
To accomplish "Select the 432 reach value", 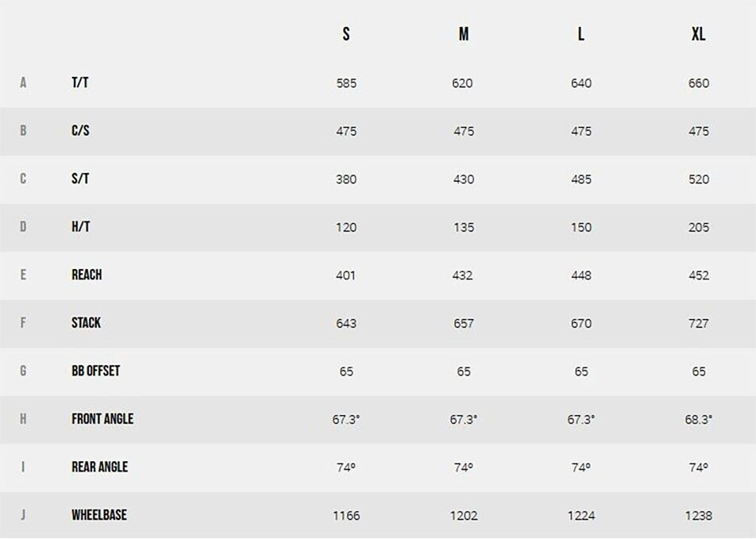I will 462,275.
